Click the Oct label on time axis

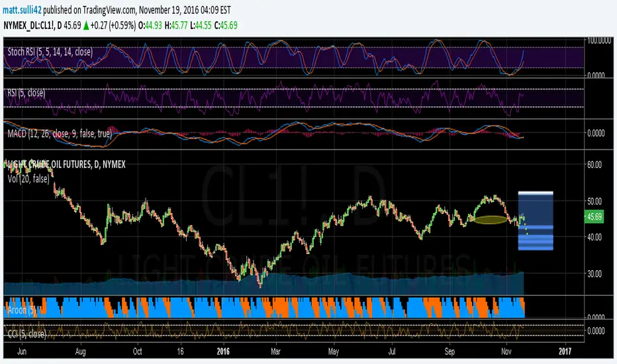click(x=137, y=351)
